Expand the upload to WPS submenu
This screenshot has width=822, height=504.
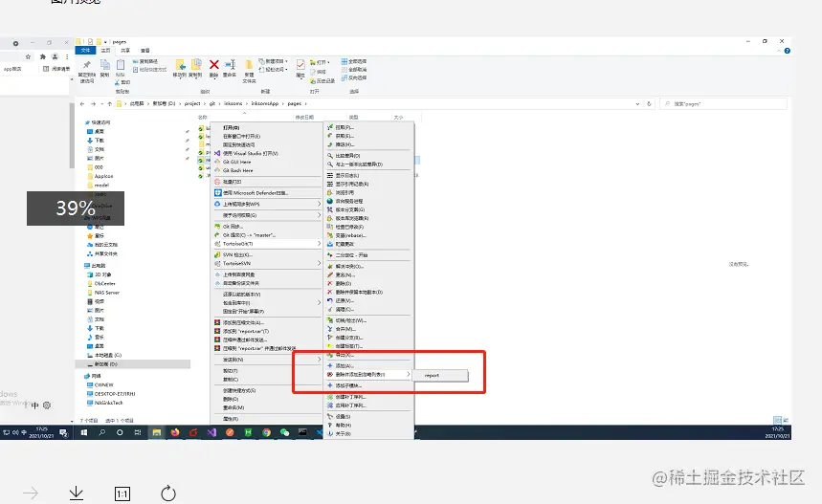click(267, 204)
